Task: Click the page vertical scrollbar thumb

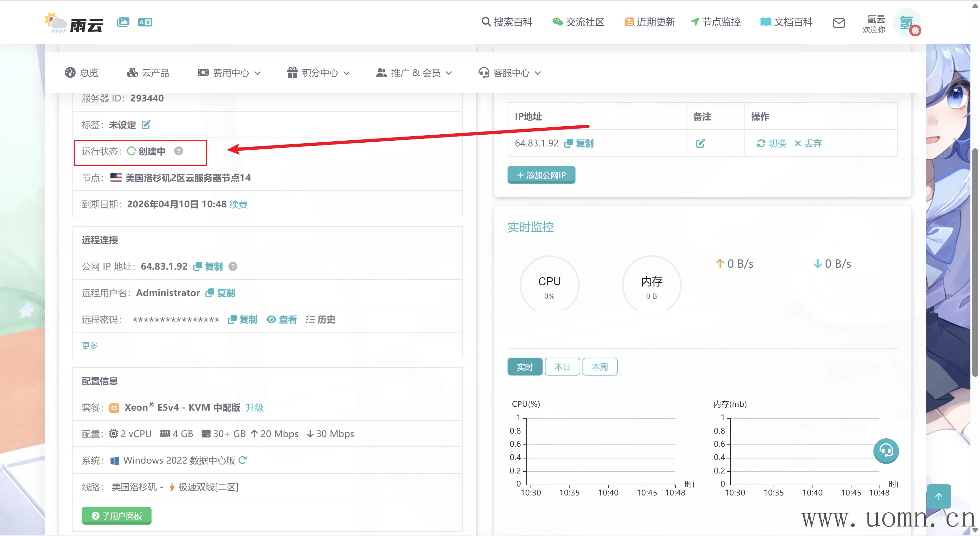Action: point(975,263)
